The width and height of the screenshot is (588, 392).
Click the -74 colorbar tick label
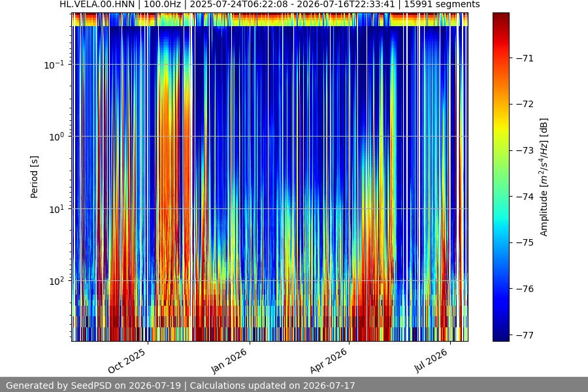pos(525,197)
